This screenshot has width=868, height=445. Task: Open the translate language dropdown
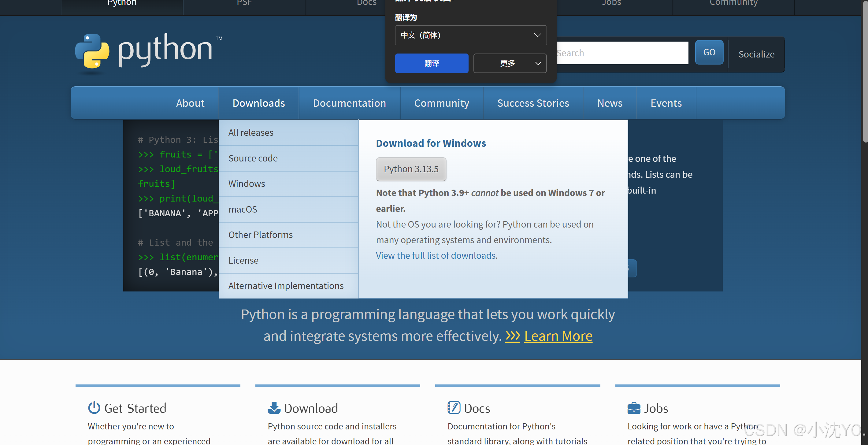[471, 35]
